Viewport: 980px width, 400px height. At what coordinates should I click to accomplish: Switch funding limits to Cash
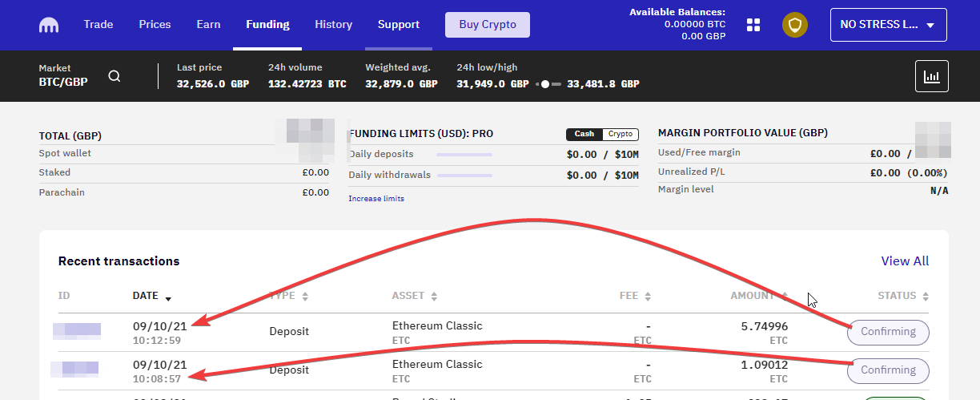coord(584,134)
